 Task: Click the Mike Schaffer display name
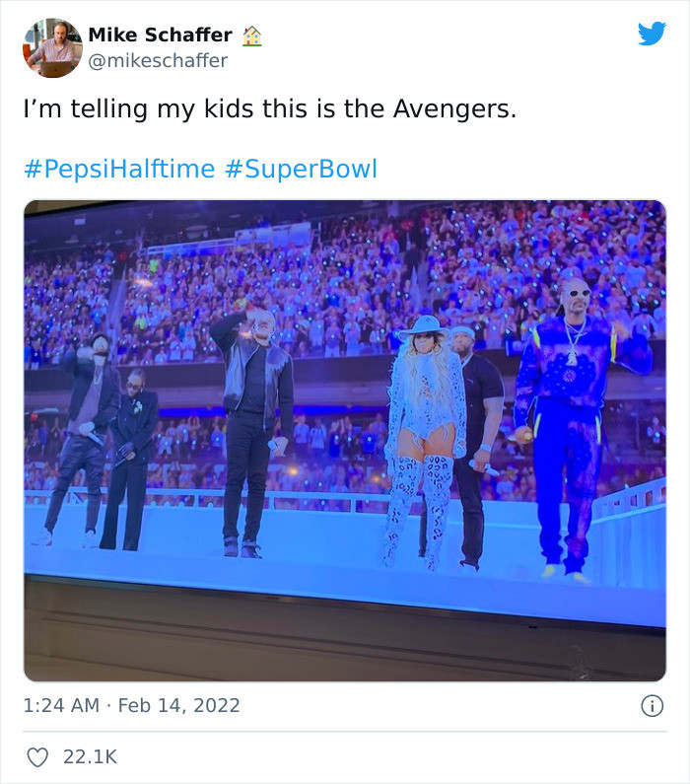[x=160, y=36]
